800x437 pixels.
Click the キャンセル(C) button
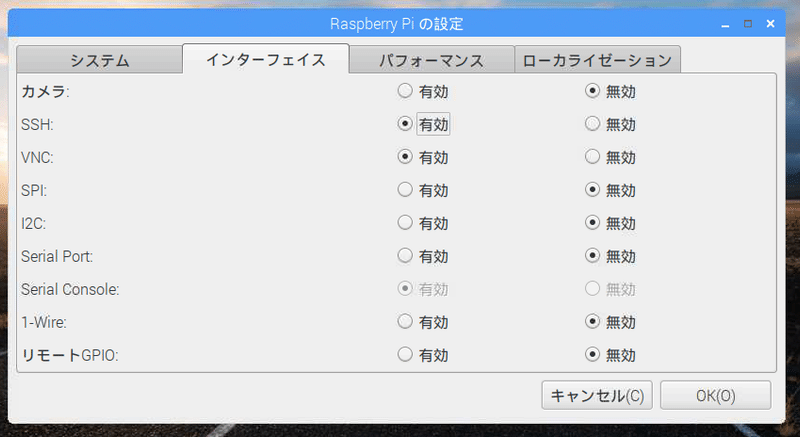[597, 395]
